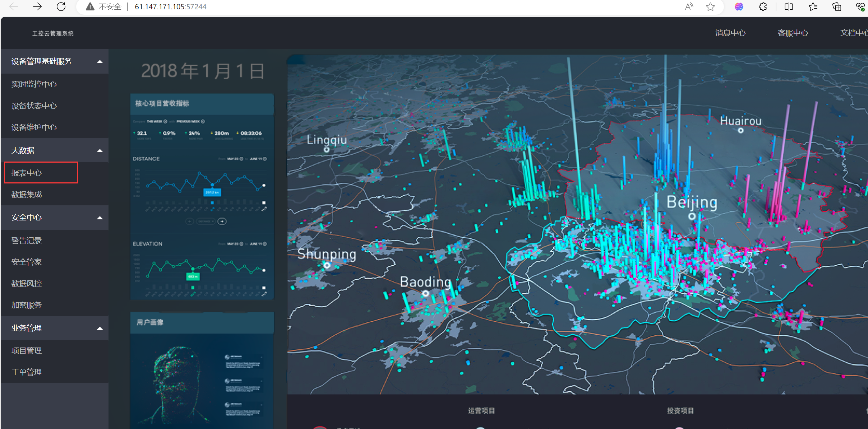Image resolution: width=868 pixels, height=429 pixels.
Task: Open the Favorites list icon
Action: (x=813, y=6)
